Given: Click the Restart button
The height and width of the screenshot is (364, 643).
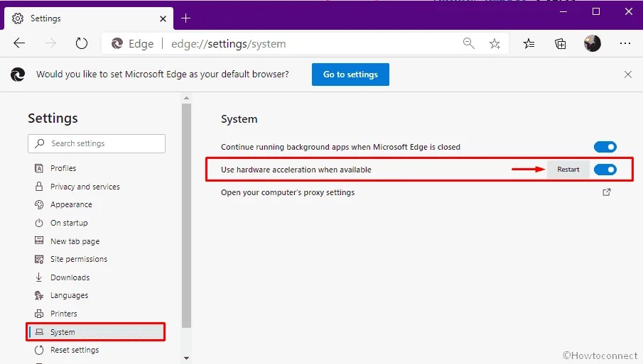Looking at the screenshot, I should pyautogui.click(x=568, y=169).
